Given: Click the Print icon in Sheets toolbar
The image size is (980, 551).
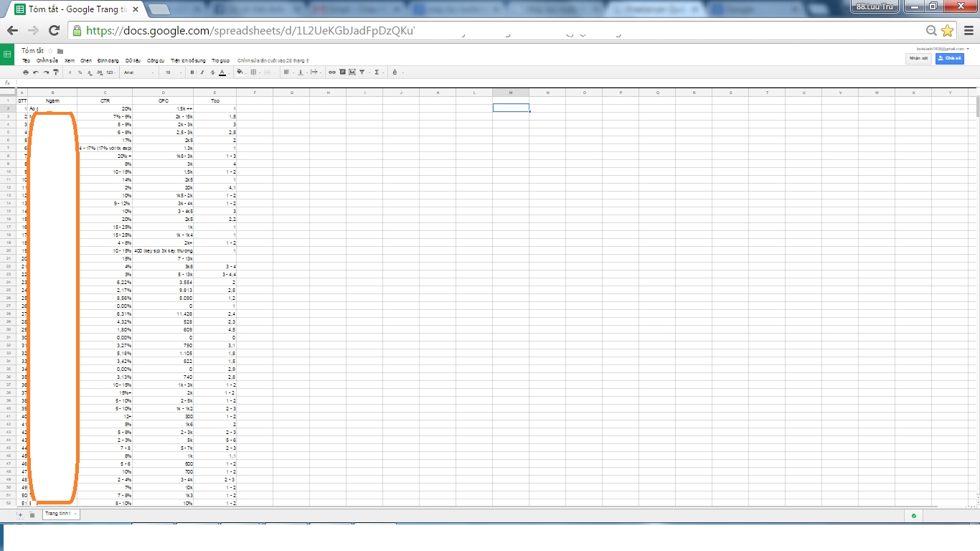Looking at the screenshot, I should (x=26, y=72).
